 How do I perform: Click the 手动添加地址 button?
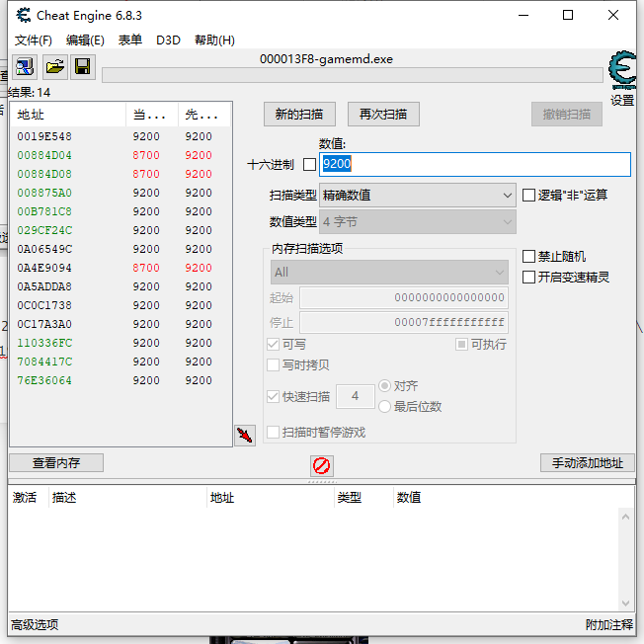pyautogui.click(x=587, y=463)
